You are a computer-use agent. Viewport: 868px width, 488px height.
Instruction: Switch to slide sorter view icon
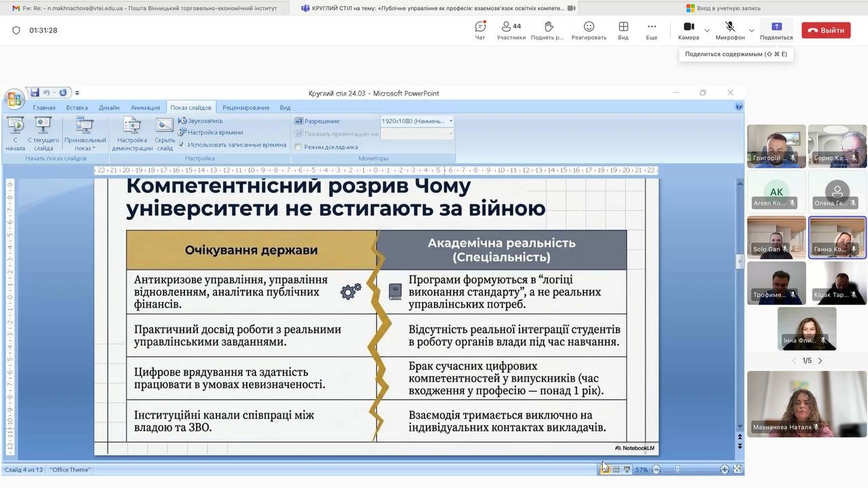[616, 470]
